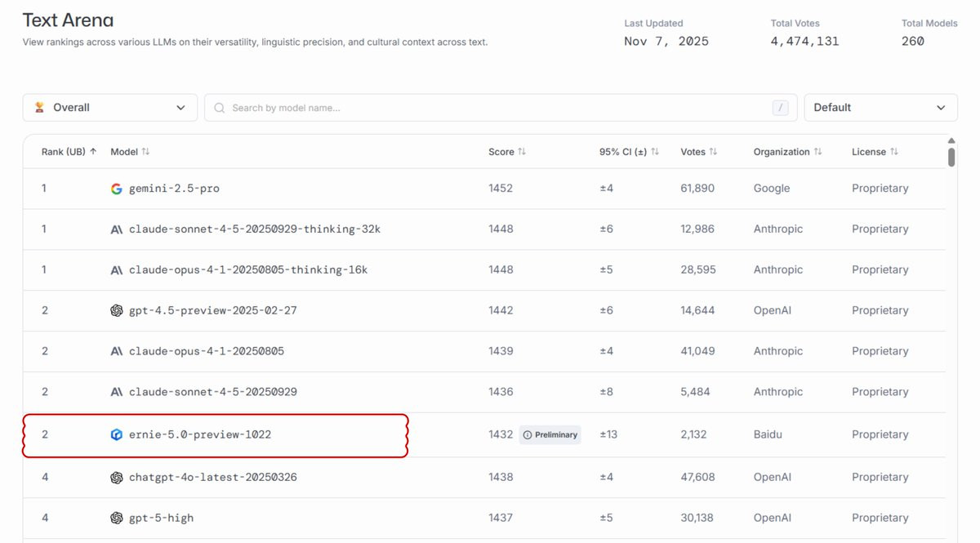Click sort arrows next to License header

click(x=893, y=152)
